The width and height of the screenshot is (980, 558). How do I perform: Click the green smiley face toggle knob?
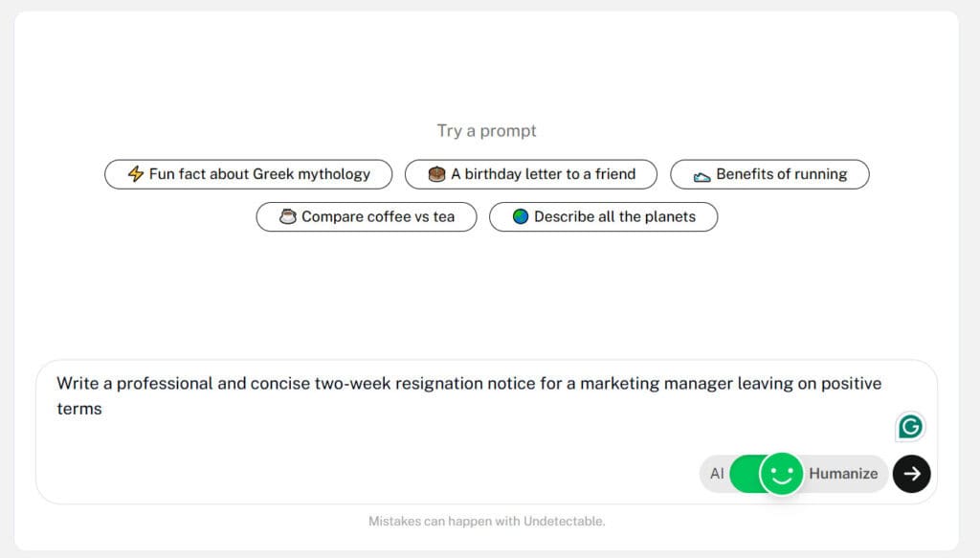[x=781, y=474]
